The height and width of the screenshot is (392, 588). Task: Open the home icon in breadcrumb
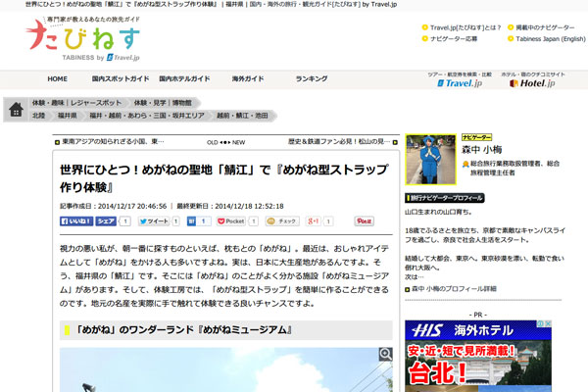16,110
